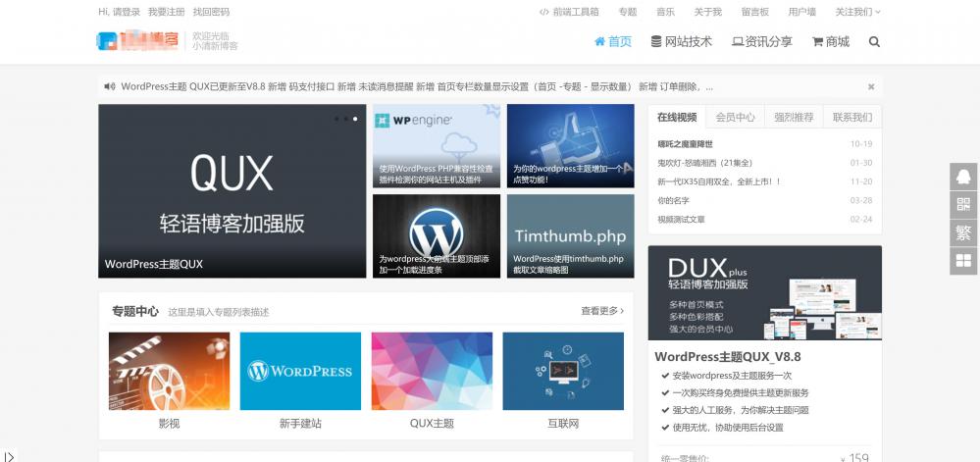Select the active third slider dot
980x462 pixels.
pyautogui.click(x=356, y=118)
